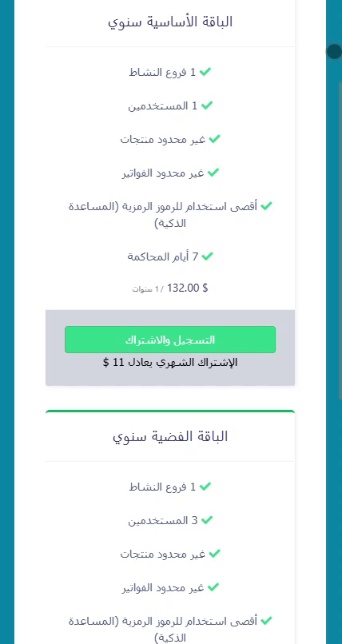Click the 3 المستخدمين feature text in silver plan
Viewport: 342px width, 644px height.
(163, 520)
